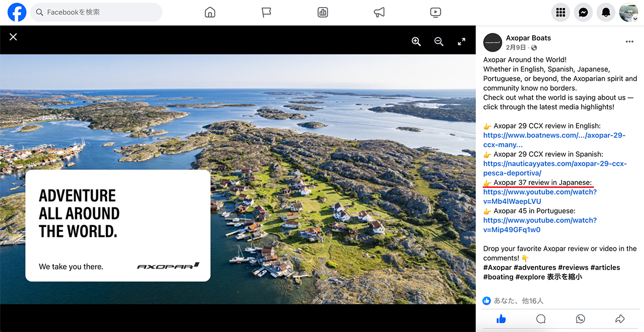Screen dimensions: 644x332
Task: Open the Japanese review YouTube link
Action: (x=540, y=196)
